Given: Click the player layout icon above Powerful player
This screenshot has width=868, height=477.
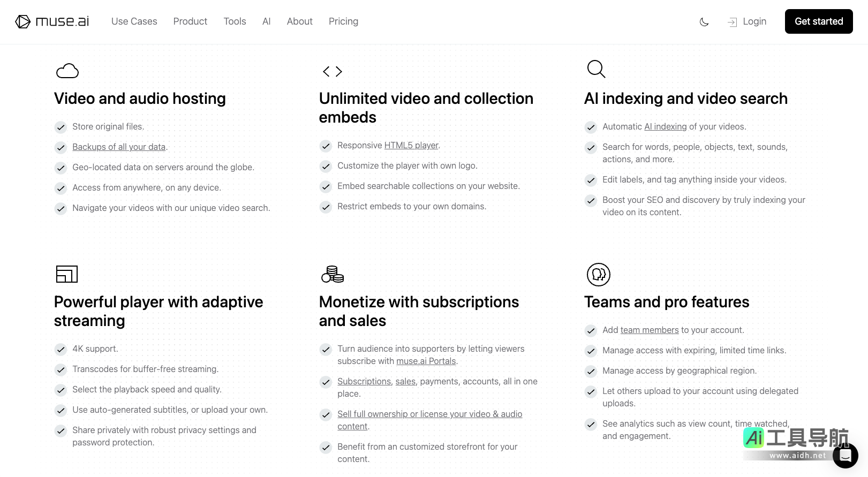Looking at the screenshot, I should (x=67, y=274).
